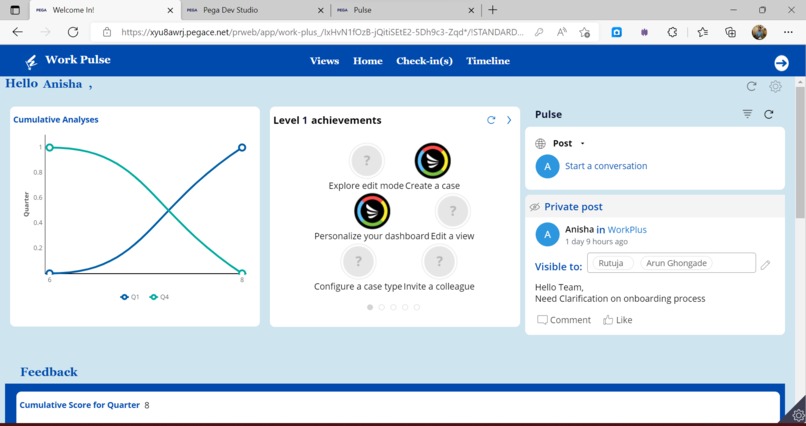Refresh the dashboard with the top refresh icon

[x=752, y=86]
